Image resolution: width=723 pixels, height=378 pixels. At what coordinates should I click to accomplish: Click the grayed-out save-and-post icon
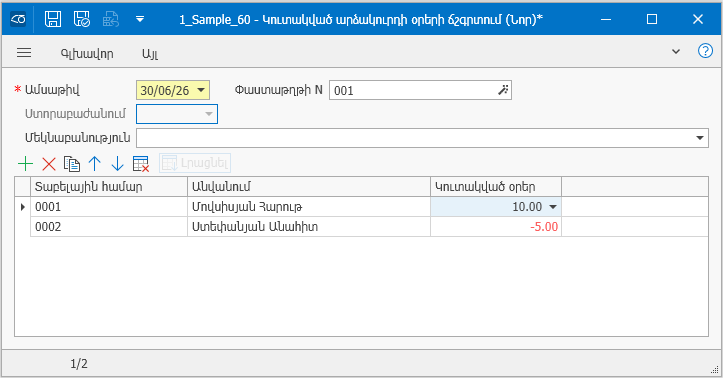point(111,19)
